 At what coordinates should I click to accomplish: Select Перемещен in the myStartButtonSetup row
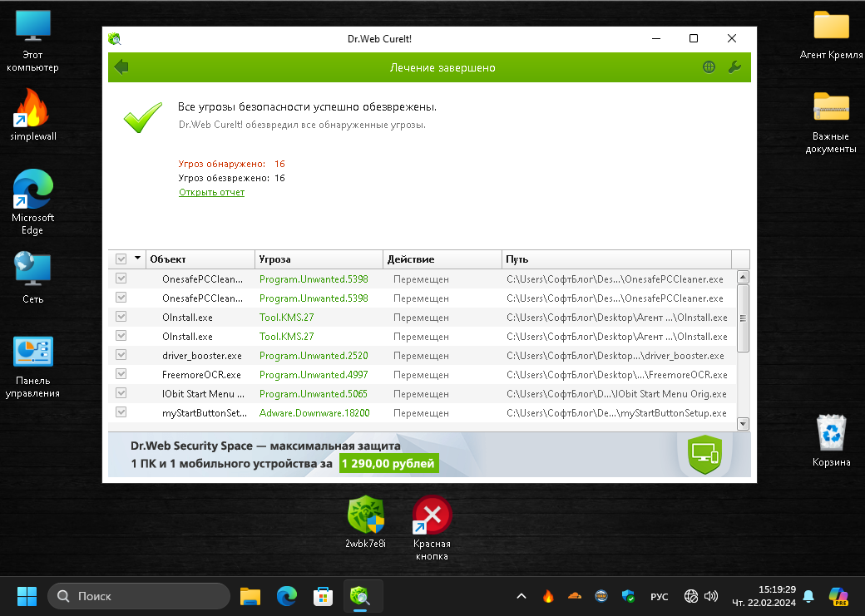coord(421,413)
